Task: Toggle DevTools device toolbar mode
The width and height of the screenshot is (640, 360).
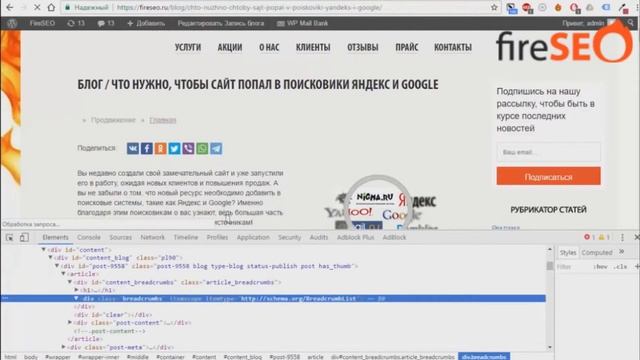Action: pyautogui.click(x=24, y=237)
